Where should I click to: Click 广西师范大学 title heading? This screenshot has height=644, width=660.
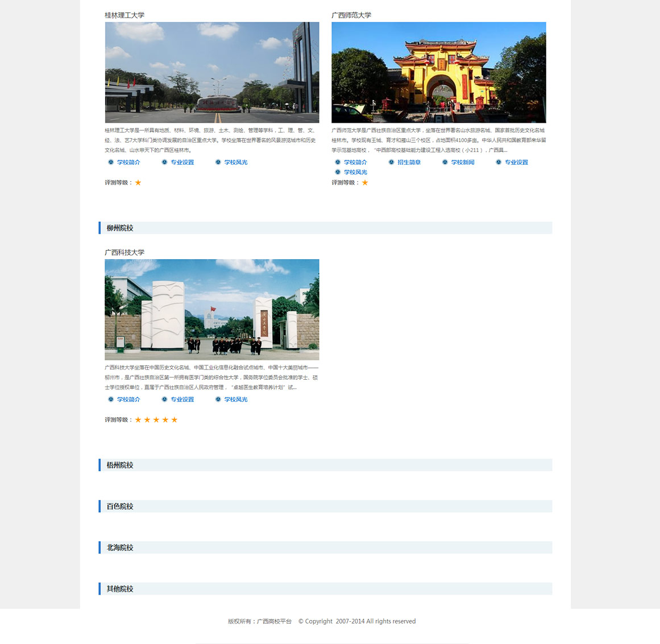pos(351,15)
